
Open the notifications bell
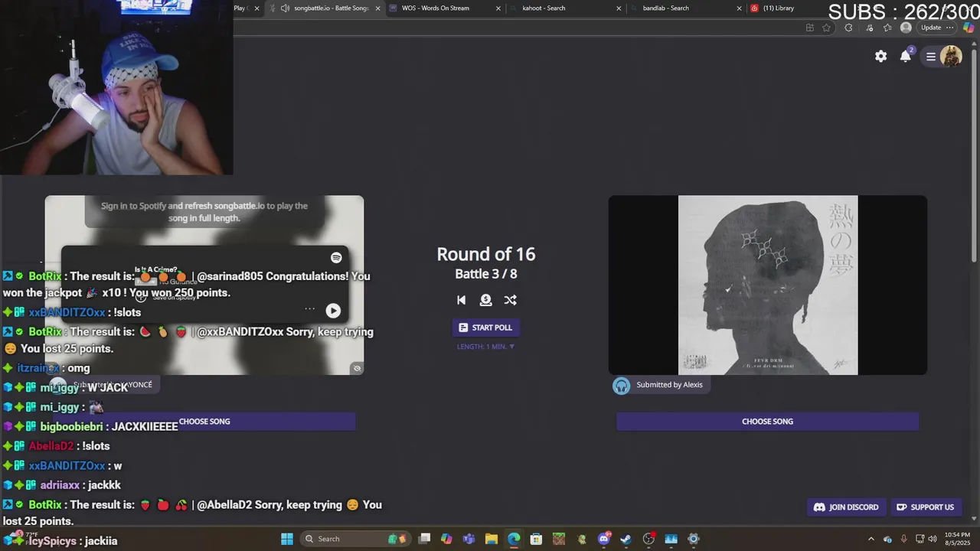[906, 56]
